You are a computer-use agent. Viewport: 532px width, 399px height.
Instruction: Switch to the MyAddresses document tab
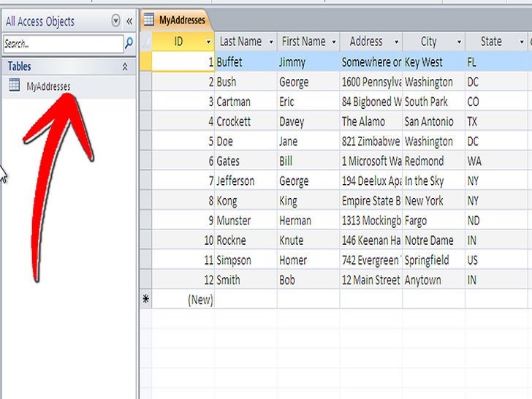tap(181, 20)
